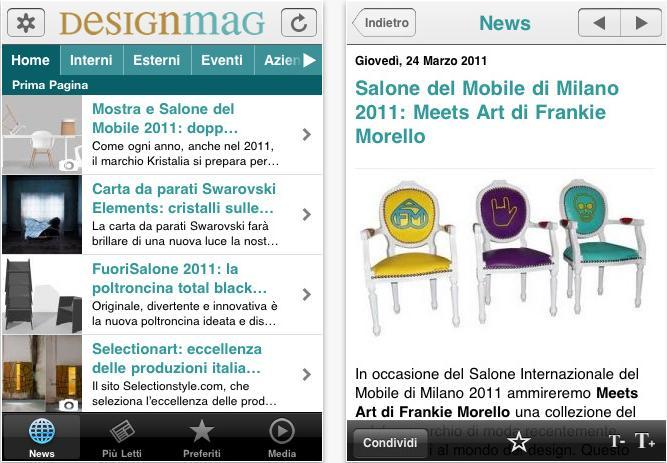Increase text size with T+ icon
Screen dimensions: 667x463
pos(645,441)
